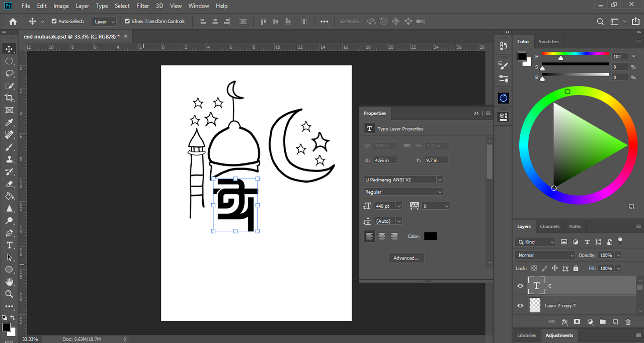Hide the text layer C

pyautogui.click(x=520, y=286)
